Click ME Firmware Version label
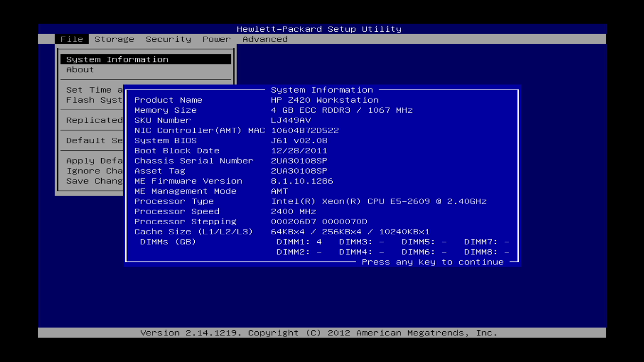The image size is (644, 362). pos(188,181)
